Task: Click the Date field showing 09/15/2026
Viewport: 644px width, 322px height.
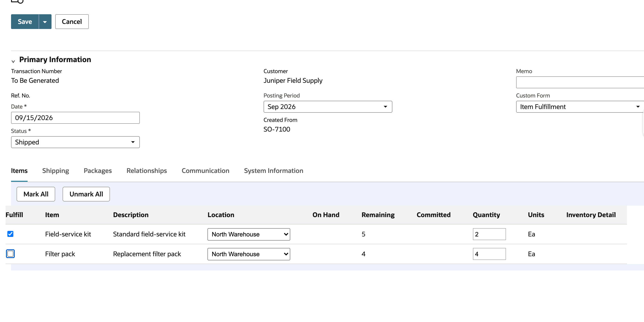Action: [75, 118]
